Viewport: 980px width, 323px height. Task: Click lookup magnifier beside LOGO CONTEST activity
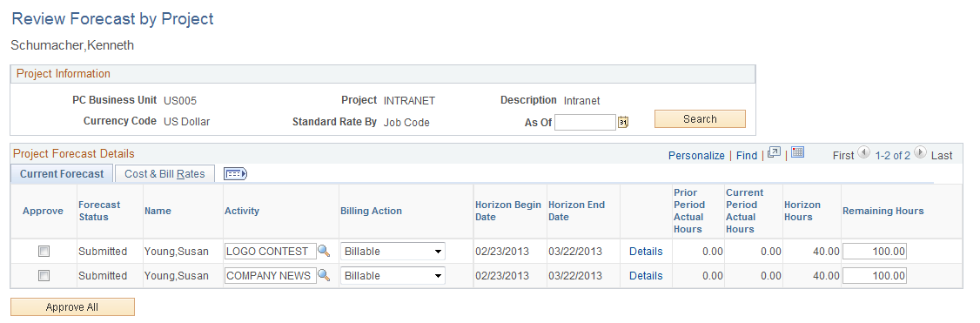tap(324, 251)
